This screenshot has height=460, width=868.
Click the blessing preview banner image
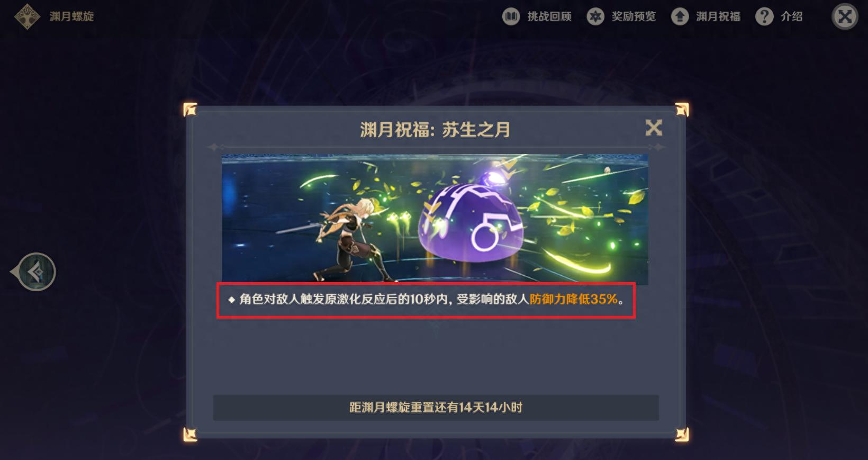pyautogui.click(x=435, y=220)
